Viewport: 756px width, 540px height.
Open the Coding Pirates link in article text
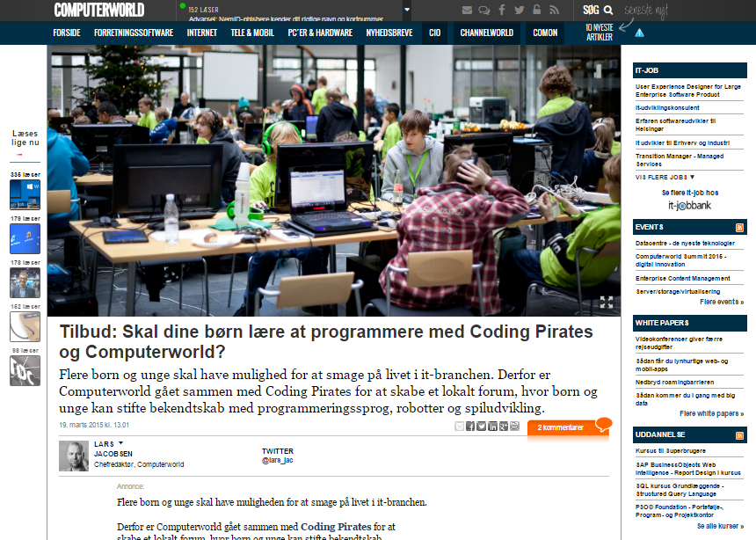point(336,527)
